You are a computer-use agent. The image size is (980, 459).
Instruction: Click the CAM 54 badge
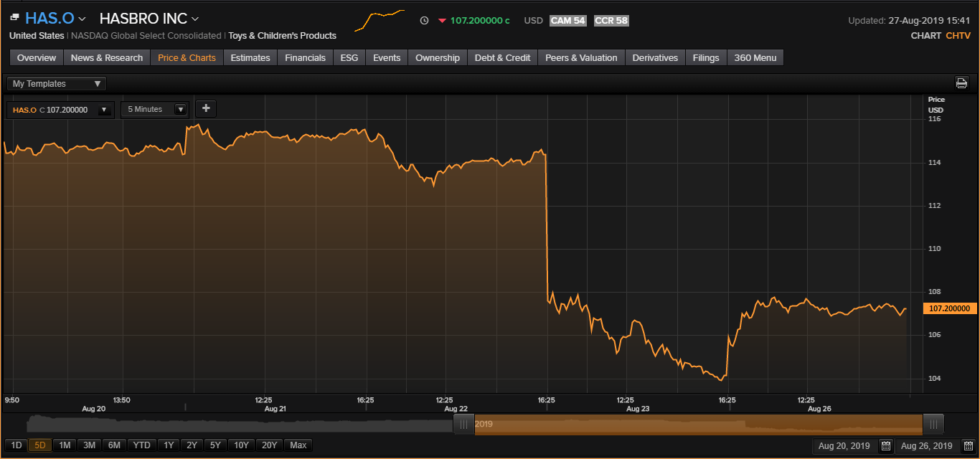pyautogui.click(x=568, y=21)
